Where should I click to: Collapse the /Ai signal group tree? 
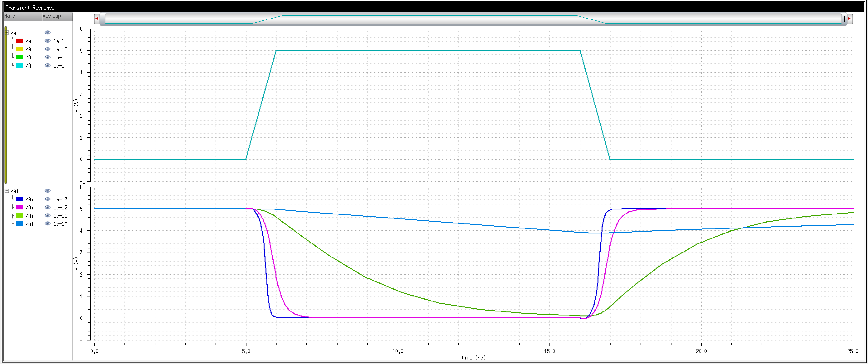click(x=7, y=191)
